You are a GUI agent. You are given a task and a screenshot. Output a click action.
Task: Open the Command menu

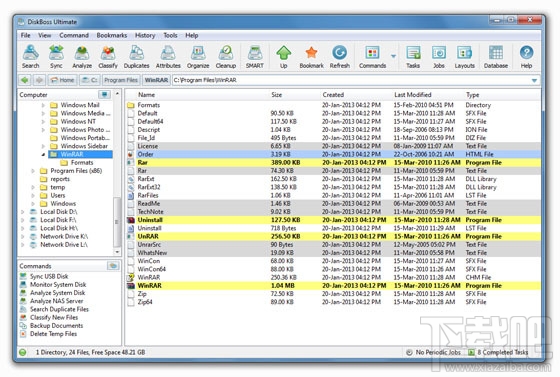pyautogui.click(x=74, y=35)
